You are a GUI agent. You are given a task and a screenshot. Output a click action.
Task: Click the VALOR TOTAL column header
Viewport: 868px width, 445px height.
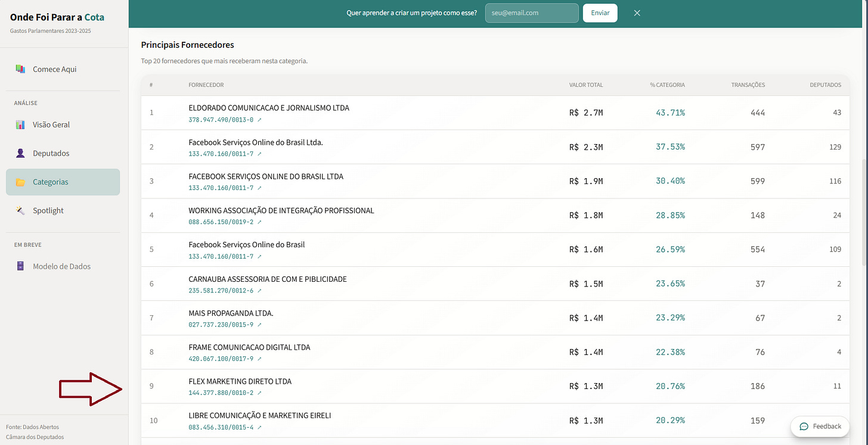[586, 85]
